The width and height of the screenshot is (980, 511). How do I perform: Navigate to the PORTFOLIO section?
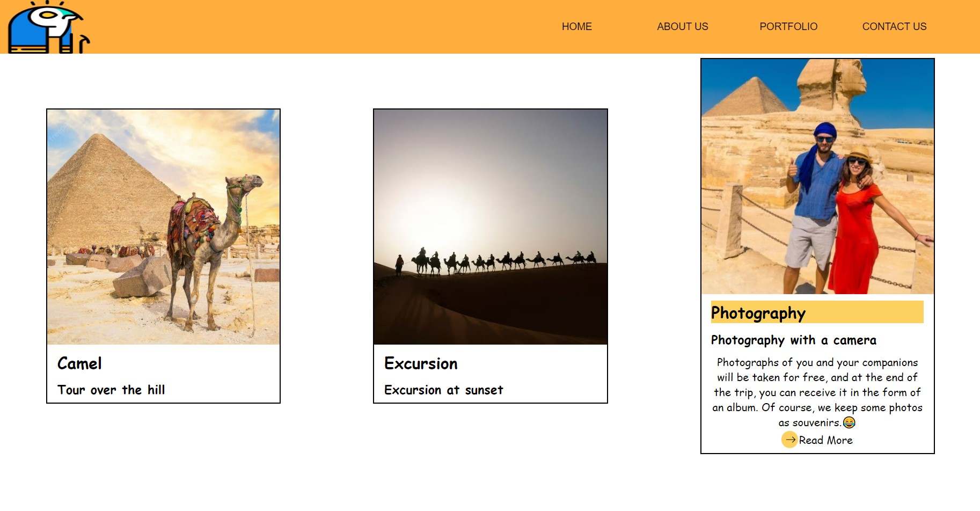tap(788, 26)
